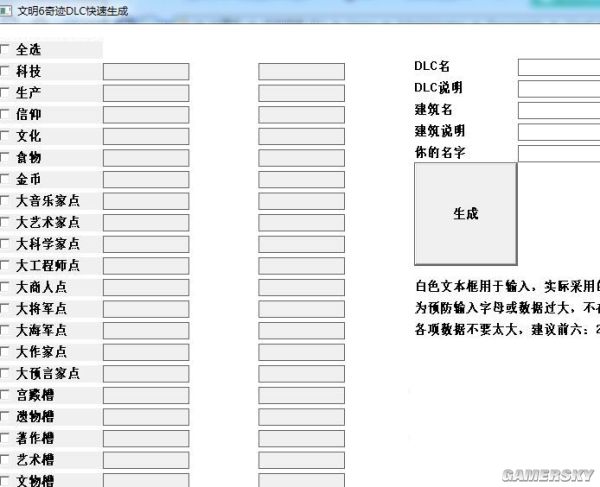This screenshot has width=600, height=487.
Task: Enable the 大作家点 checkbox
Action: (x=5, y=351)
